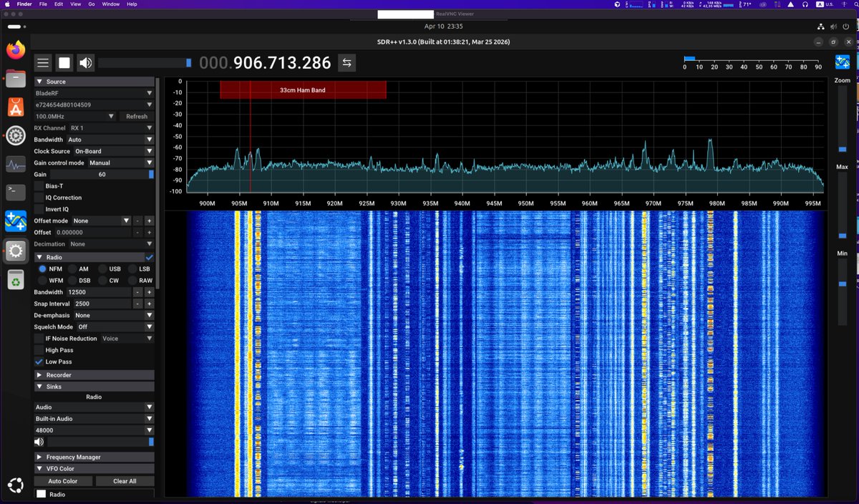Viewport: 859px width, 504px height.
Task: Open the De-emphasis dropdown
Action: (113, 315)
